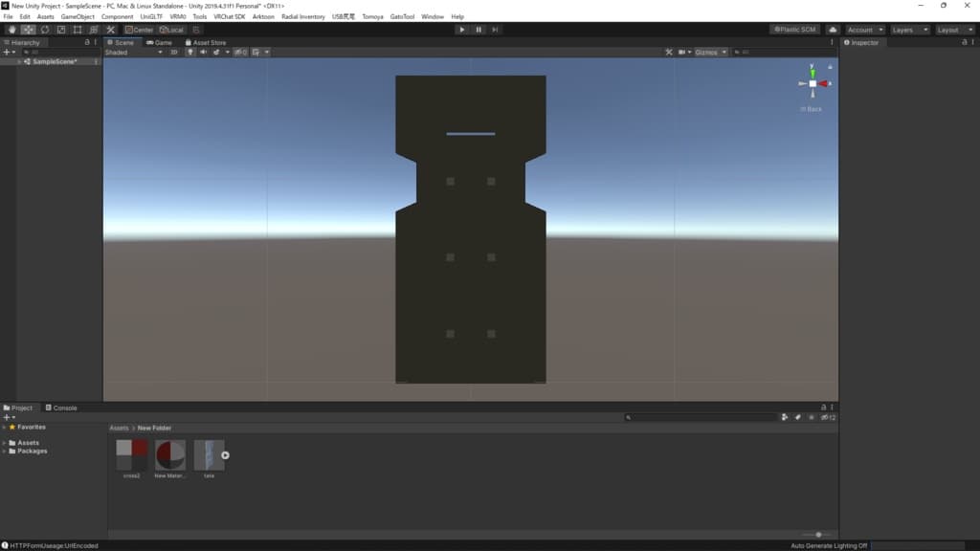The width and height of the screenshot is (980, 551).
Task: Click the Plastic SCM button
Action: pyautogui.click(x=794, y=30)
